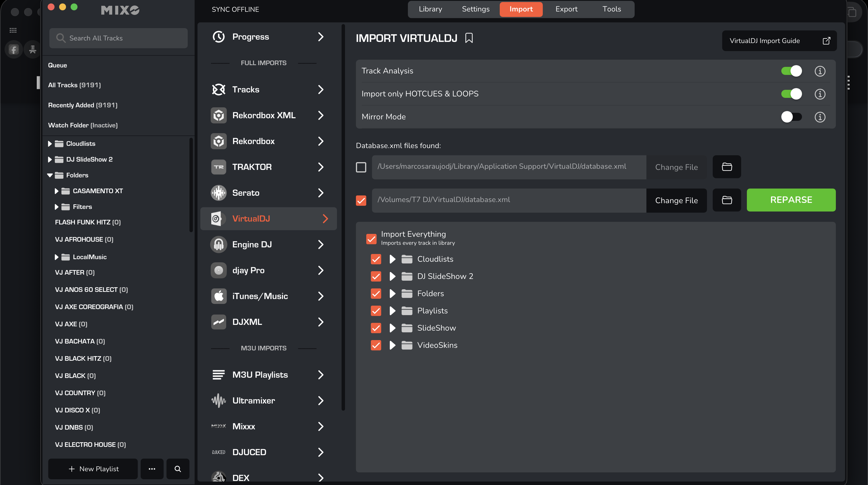Open info for Mirror Mode

pos(820,117)
